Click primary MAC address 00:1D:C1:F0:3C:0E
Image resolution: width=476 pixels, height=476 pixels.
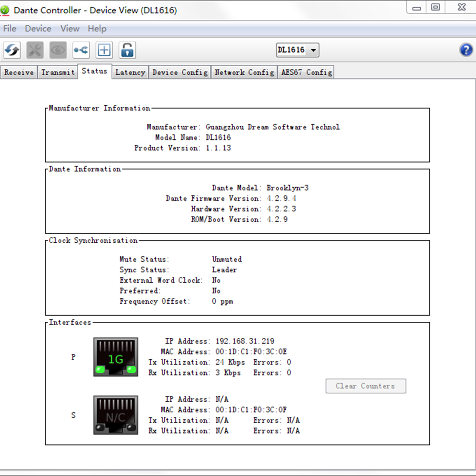coord(251,352)
